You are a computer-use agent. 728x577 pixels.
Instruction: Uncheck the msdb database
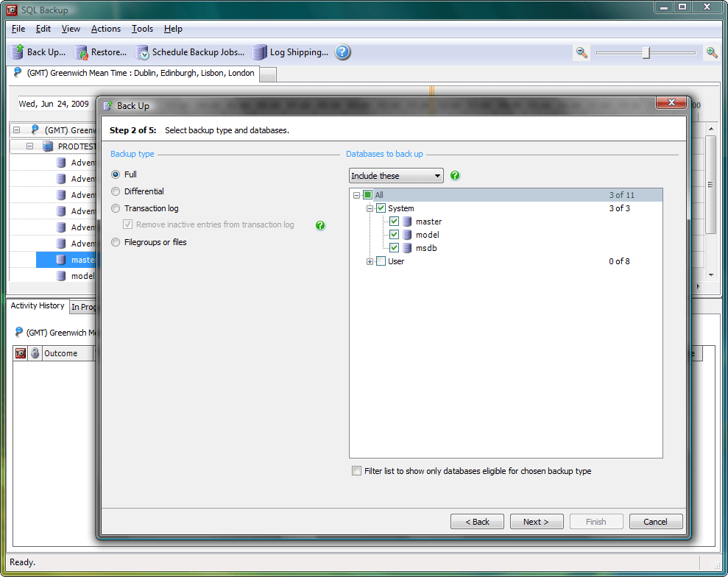click(x=394, y=247)
